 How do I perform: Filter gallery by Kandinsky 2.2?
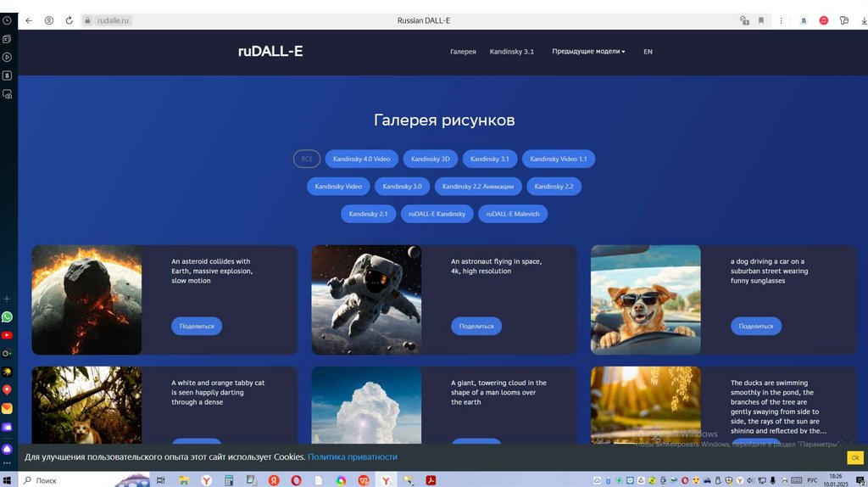click(554, 186)
